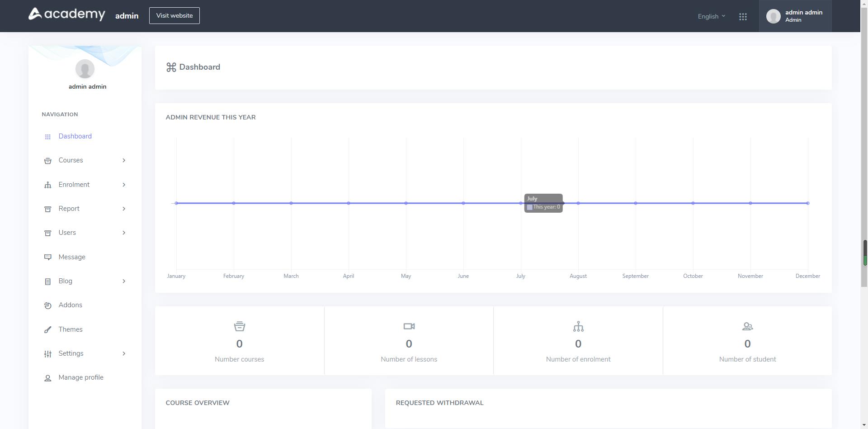
Task: Click the Number of student label
Action: point(747,359)
